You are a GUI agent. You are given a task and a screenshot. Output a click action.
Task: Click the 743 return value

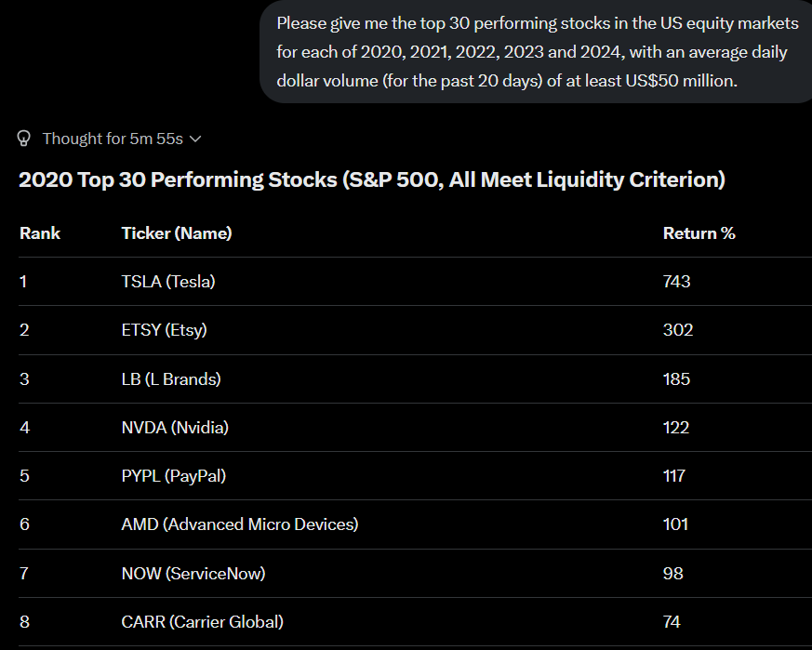click(x=677, y=281)
